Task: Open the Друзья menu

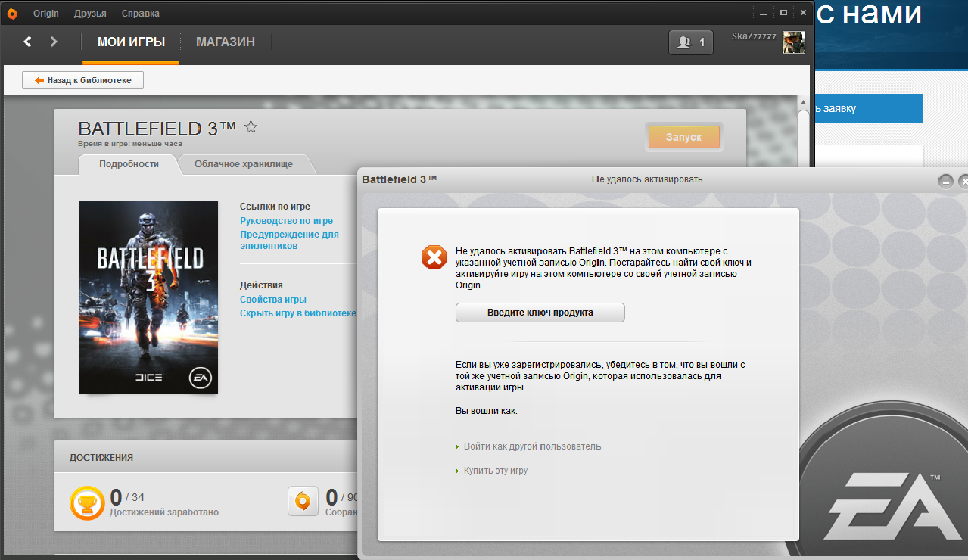Action: (x=90, y=14)
